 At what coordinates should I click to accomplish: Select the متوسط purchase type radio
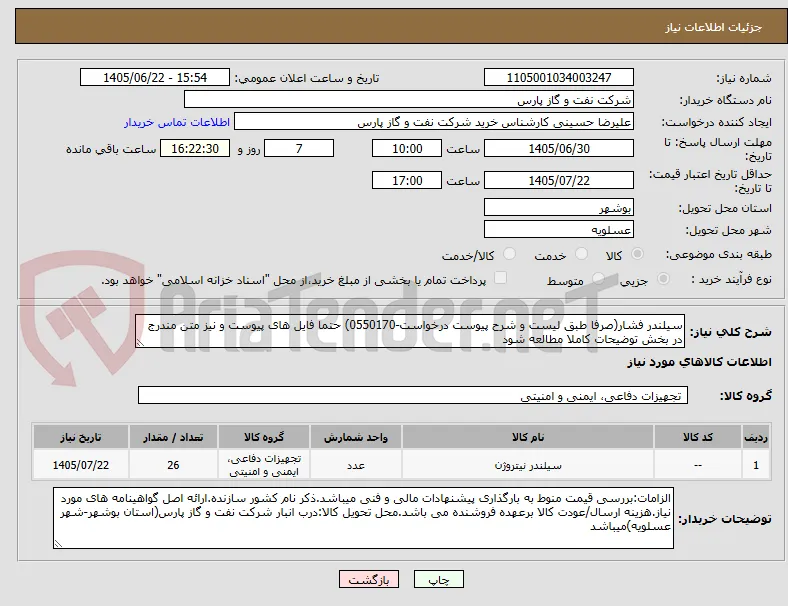[x=598, y=278]
